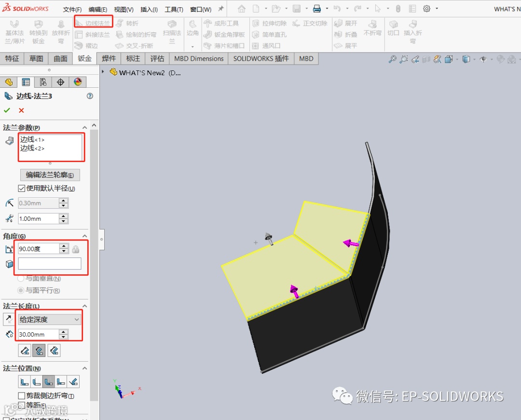Viewport: 521px width, 420px height.
Task: Select the Rip (切口) tool
Action: (394, 28)
